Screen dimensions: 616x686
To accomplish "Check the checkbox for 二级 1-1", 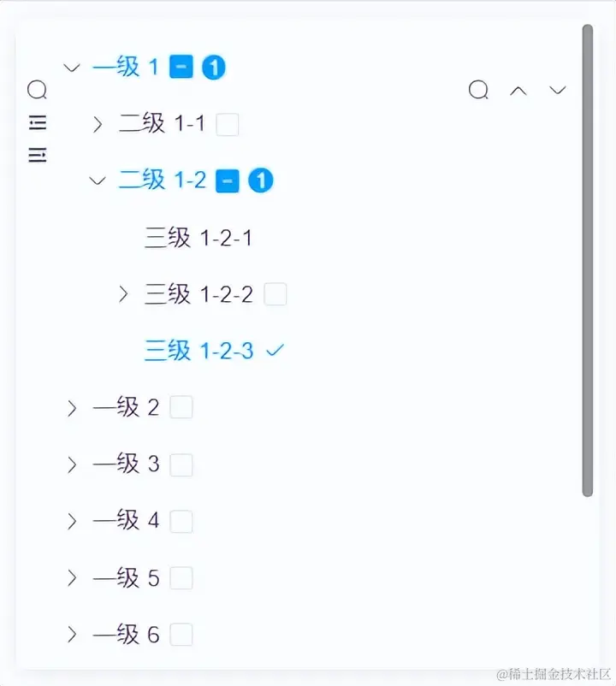I will (227, 124).
